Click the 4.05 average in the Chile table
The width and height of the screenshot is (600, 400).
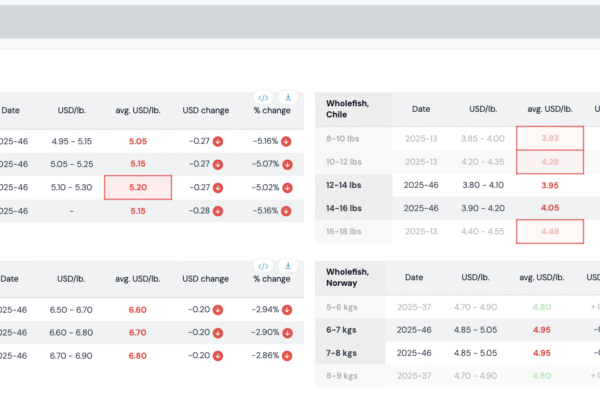(550, 208)
